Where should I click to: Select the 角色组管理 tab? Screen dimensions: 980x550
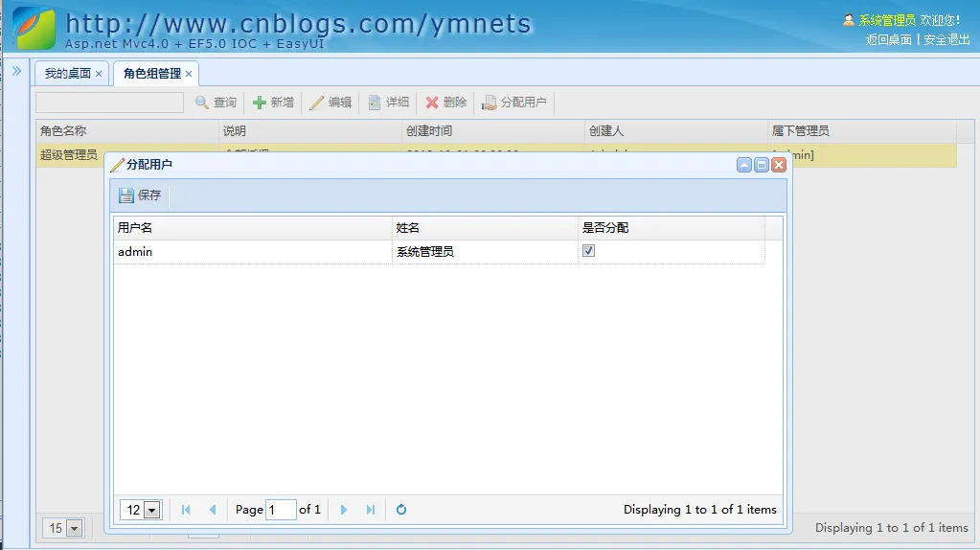click(151, 74)
